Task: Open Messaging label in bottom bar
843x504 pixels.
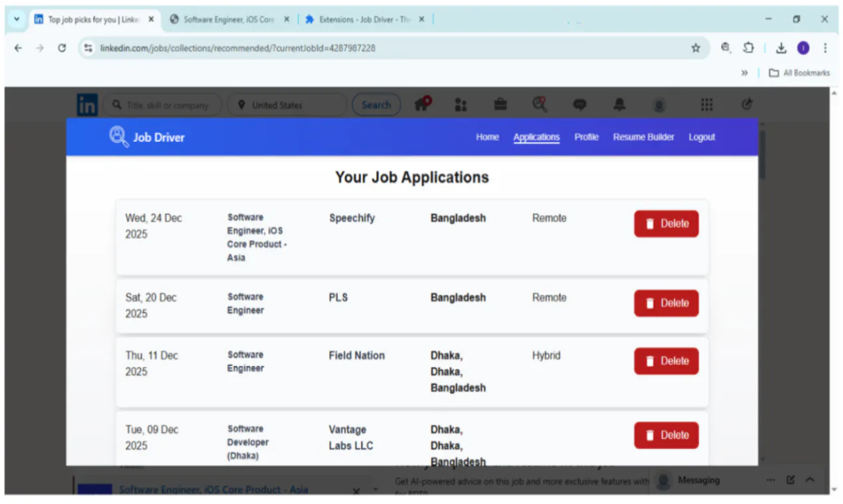Action: [698, 479]
